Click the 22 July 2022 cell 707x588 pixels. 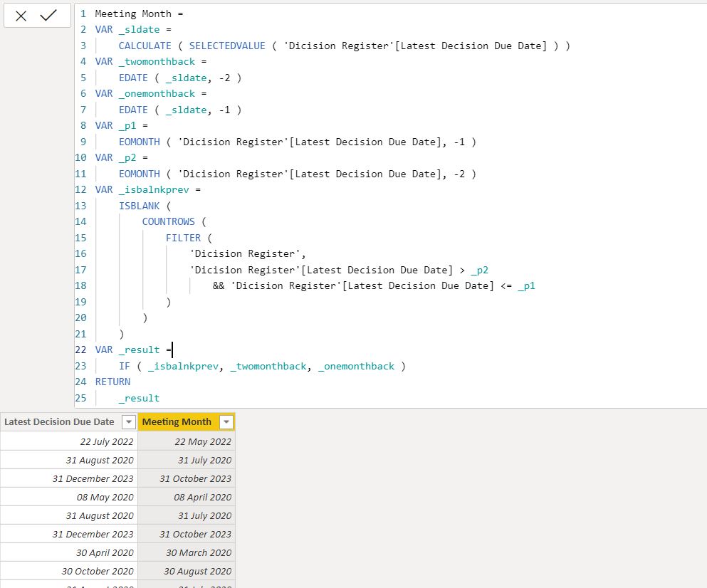pyautogui.click(x=69, y=441)
